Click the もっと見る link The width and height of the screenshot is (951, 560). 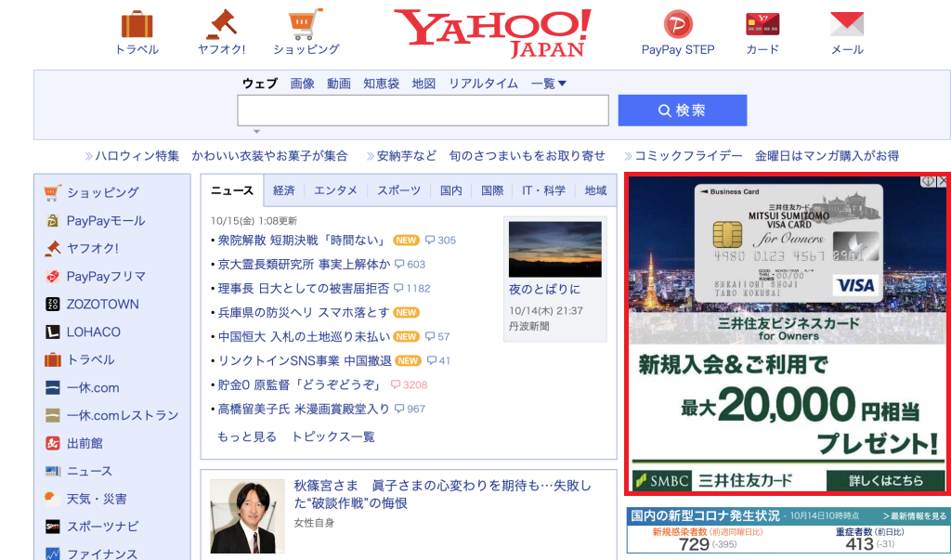coord(247,436)
